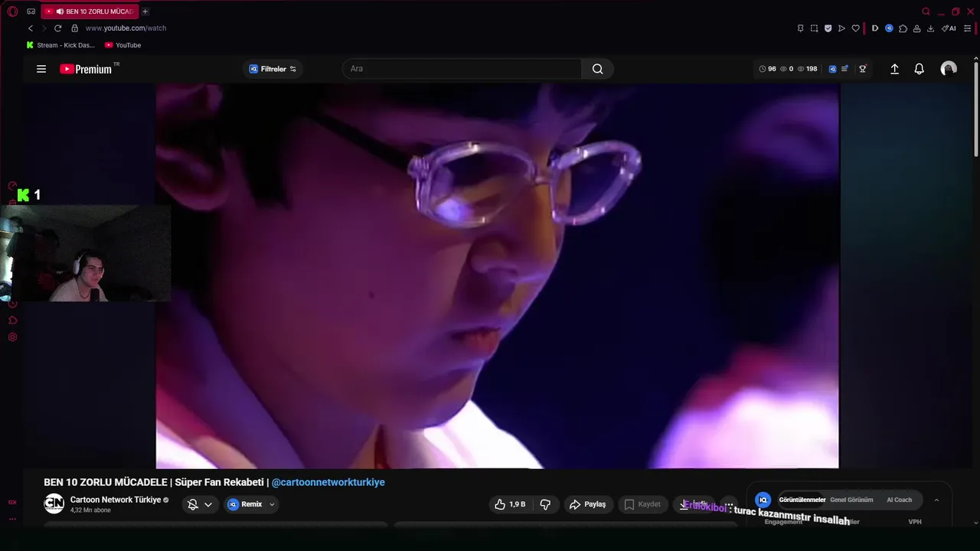The height and width of the screenshot is (551, 980).
Task: Toggle the channel notification bell
Action: tap(193, 504)
